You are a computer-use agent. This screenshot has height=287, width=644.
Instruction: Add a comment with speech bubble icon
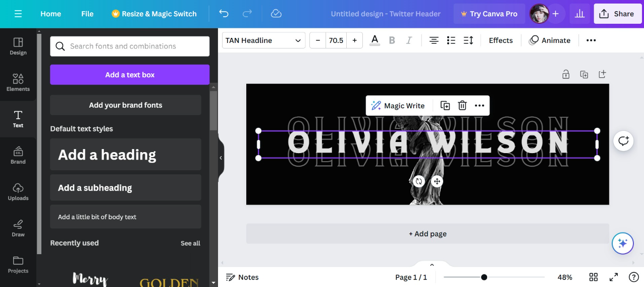(x=623, y=141)
